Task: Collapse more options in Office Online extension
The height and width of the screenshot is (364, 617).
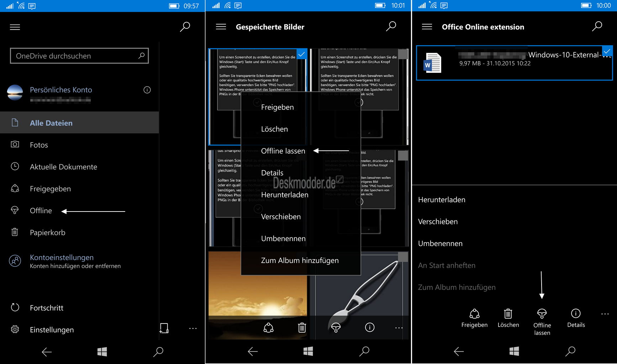Action: 605,314
